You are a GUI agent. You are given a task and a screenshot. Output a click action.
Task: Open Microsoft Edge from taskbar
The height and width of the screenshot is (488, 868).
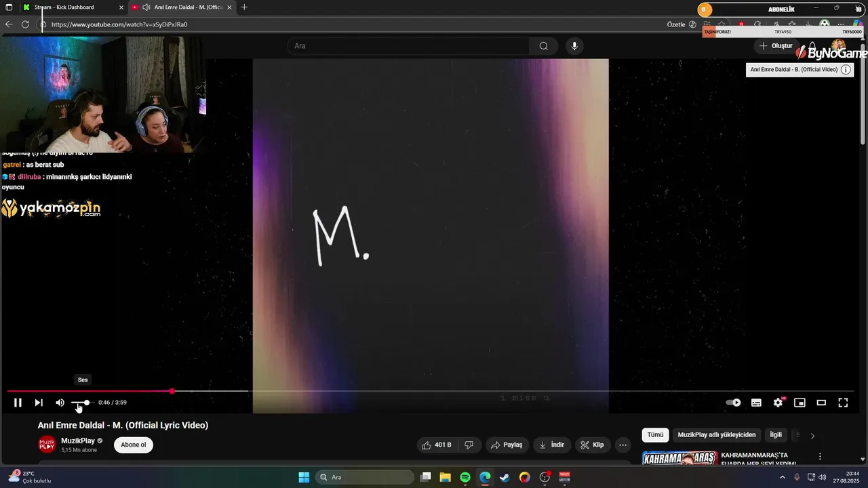click(x=485, y=477)
